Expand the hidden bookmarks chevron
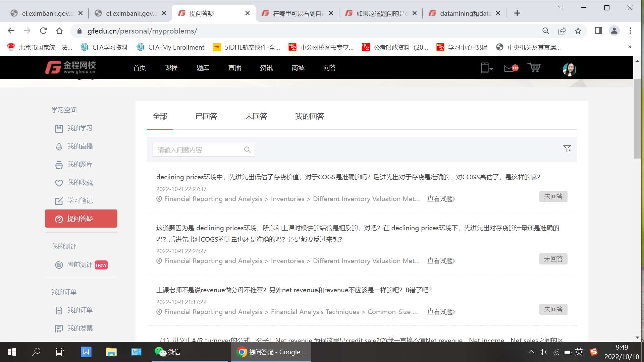Image resolution: width=644 pixels, height=362 pixels. (630, 47)
